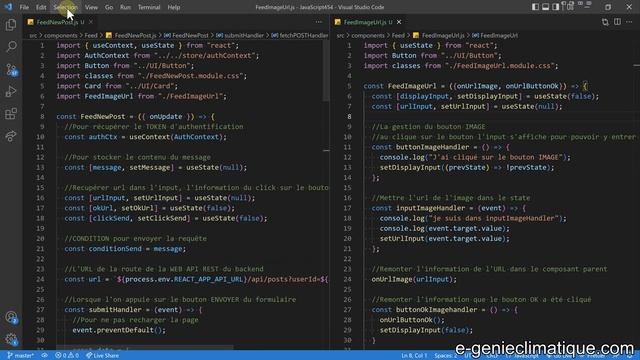
Task: Open the Explorer view in activity bar
Action: tap(11, 25)
